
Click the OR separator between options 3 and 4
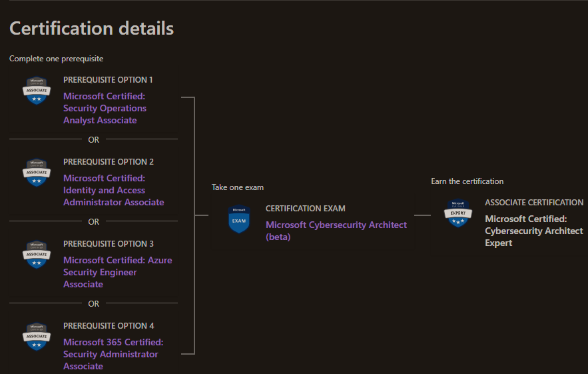94,304
